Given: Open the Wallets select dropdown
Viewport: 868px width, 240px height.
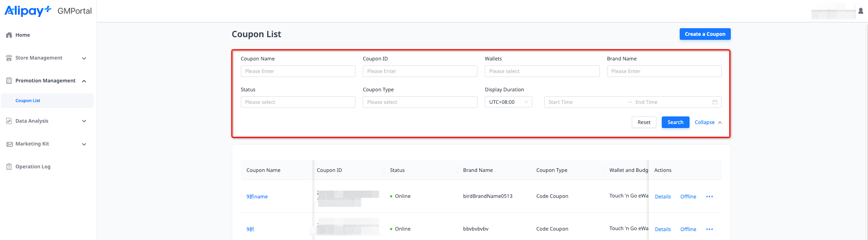Looking at the screenshot, I should [542, 71].
